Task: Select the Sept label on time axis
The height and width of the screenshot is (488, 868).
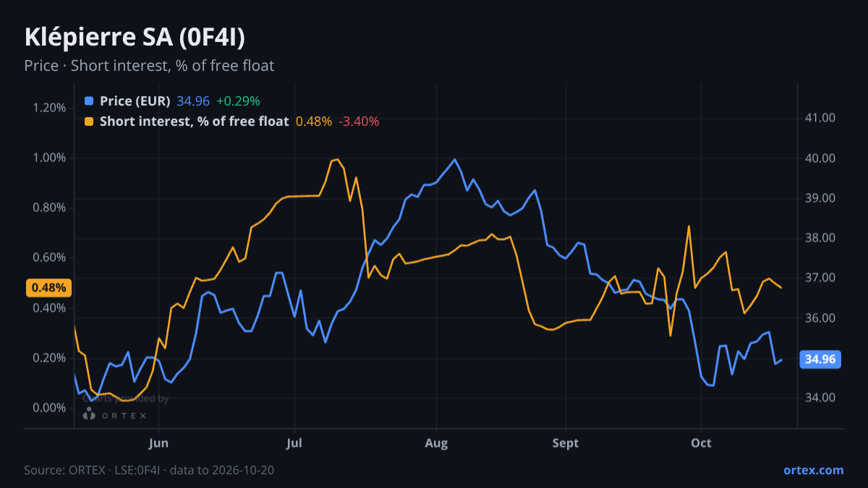Action: coord(566,443)
